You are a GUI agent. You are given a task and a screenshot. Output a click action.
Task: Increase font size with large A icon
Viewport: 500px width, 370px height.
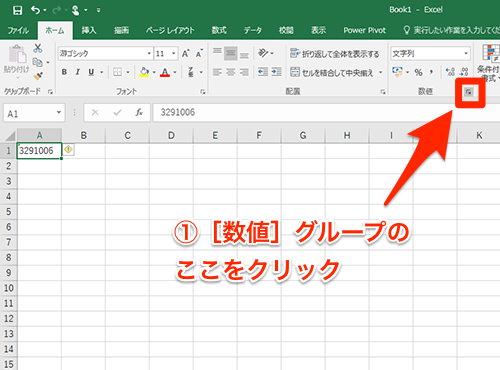(x=185, y=53)
